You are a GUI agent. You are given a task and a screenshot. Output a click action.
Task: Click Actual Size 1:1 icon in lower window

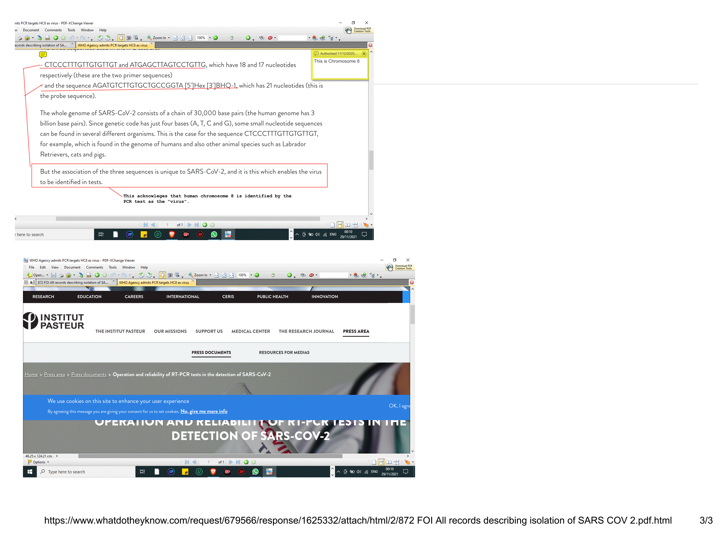point(216,275)
